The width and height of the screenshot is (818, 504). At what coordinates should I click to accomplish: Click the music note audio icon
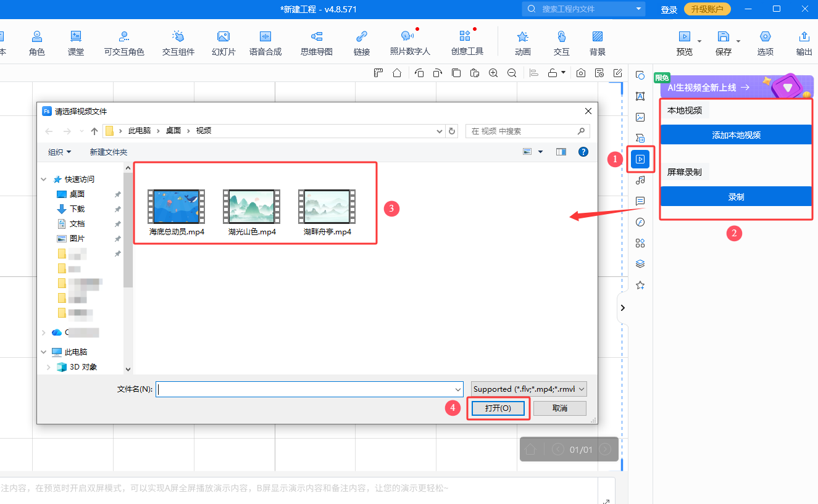coord(640,180)
